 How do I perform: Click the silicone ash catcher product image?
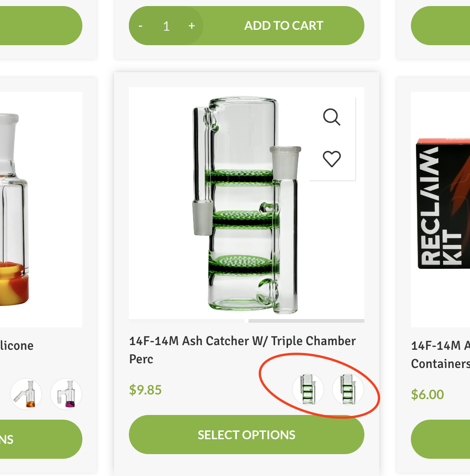(41, 210)
